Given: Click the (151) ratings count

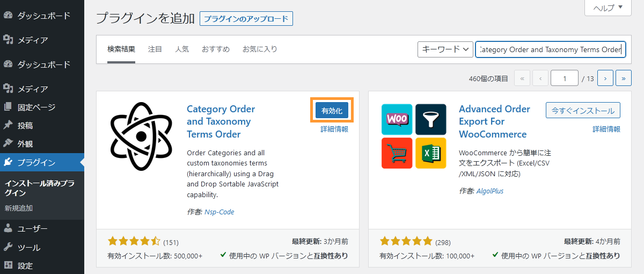Looking at the screenshot, I should coord(171,242).
